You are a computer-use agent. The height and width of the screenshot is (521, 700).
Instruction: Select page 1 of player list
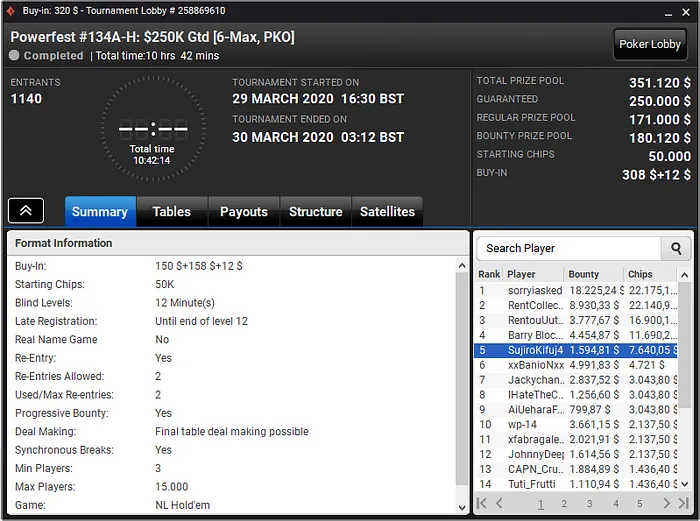541,504
